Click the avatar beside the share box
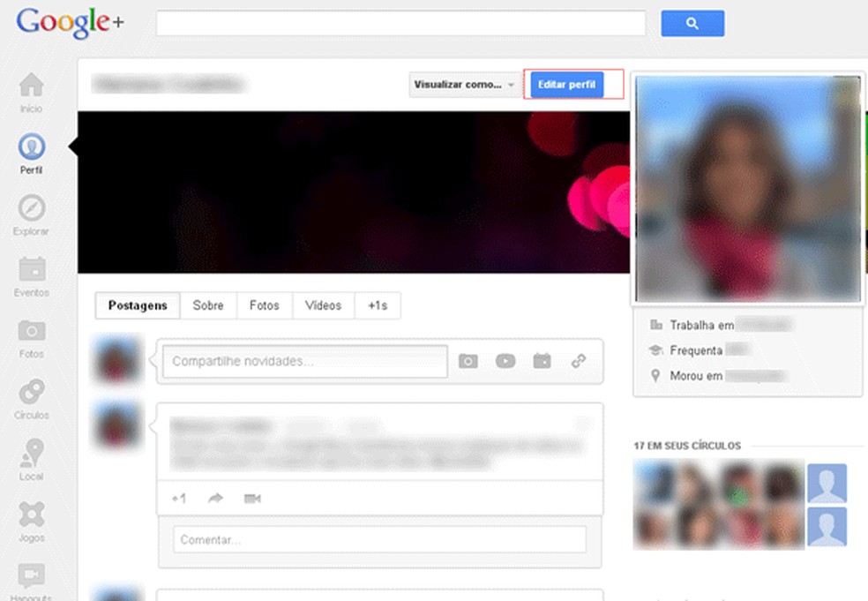The width and height of the screenshot is (868, 601). (117, 359)
